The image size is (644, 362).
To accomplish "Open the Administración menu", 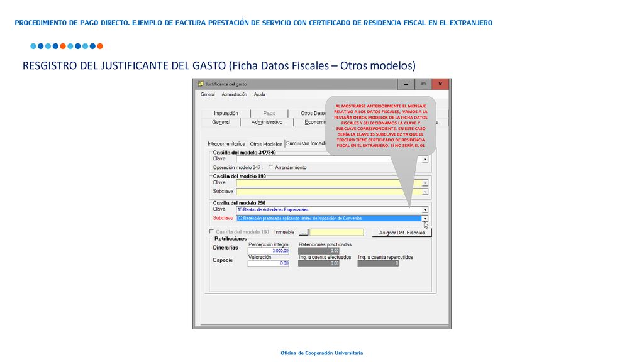I will coord(234,94).
